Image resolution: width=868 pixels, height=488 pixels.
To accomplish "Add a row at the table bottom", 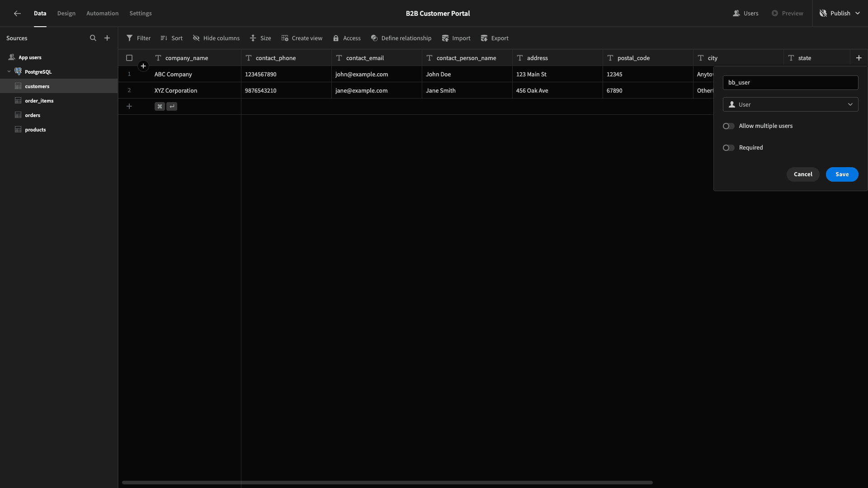I will 129,106.
